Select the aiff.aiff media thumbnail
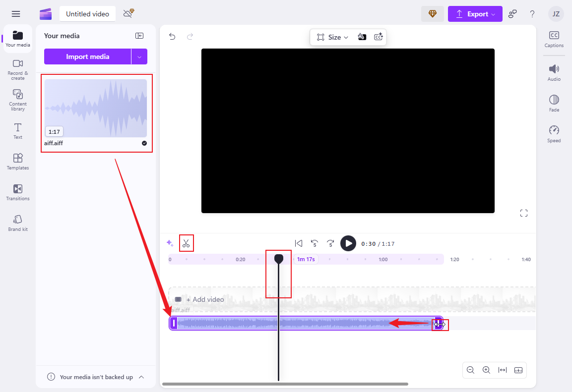The height and width of the screenshot is (392, 572). coord(96,108)
